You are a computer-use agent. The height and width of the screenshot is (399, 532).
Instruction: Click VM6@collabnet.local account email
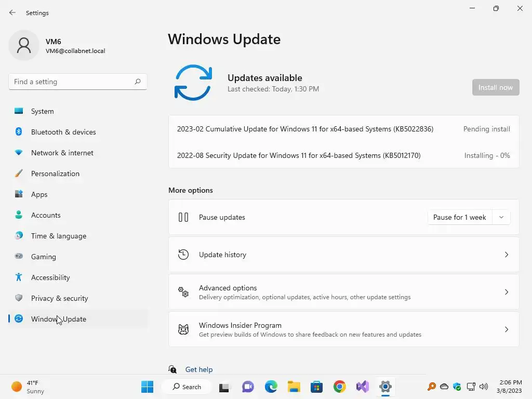[x=75, y=51]
